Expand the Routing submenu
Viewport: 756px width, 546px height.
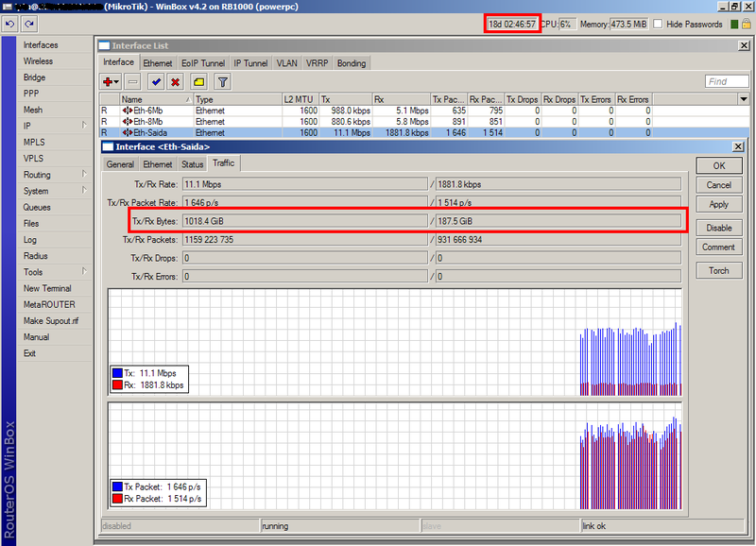click(84, 174)
